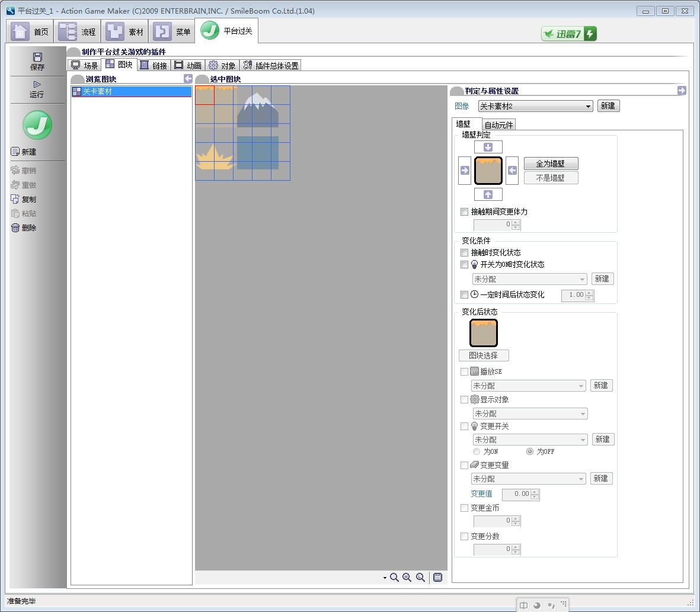Expand the 未分配 dropdown under 变更变量

click(x=528, y=479)
